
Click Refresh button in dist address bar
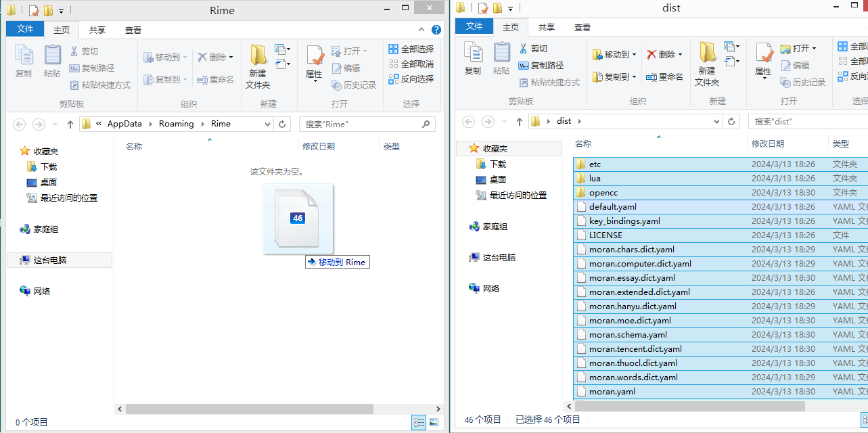tap(731, 121)
